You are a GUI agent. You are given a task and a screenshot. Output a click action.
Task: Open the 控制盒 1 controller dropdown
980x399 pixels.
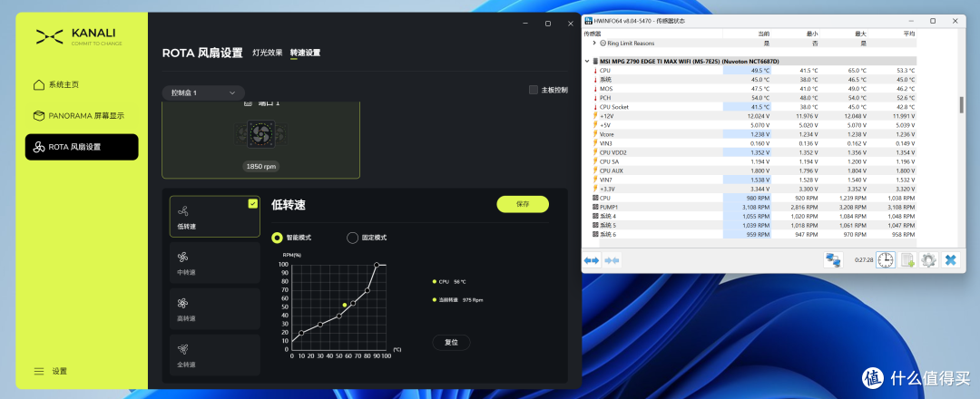pyautogui.click(x=203, y=92)
